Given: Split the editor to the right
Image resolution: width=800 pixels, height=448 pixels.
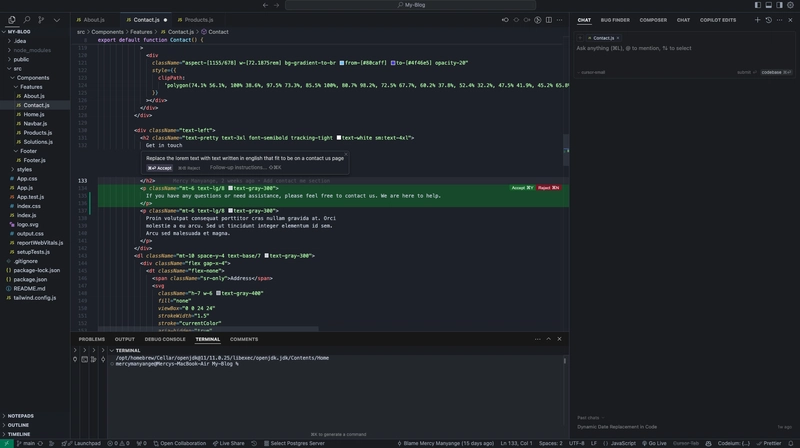Looking at the screenshot, I should [x=548, y=20].
